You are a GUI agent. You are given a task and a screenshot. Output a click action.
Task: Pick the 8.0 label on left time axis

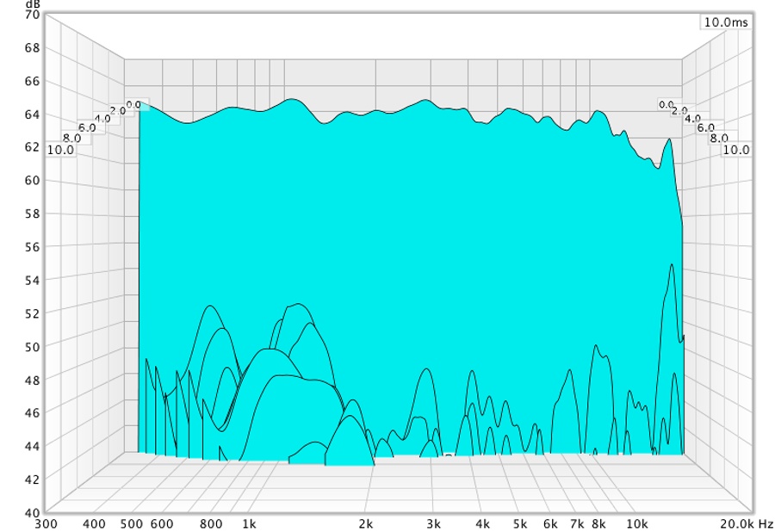tap(72, 139)
